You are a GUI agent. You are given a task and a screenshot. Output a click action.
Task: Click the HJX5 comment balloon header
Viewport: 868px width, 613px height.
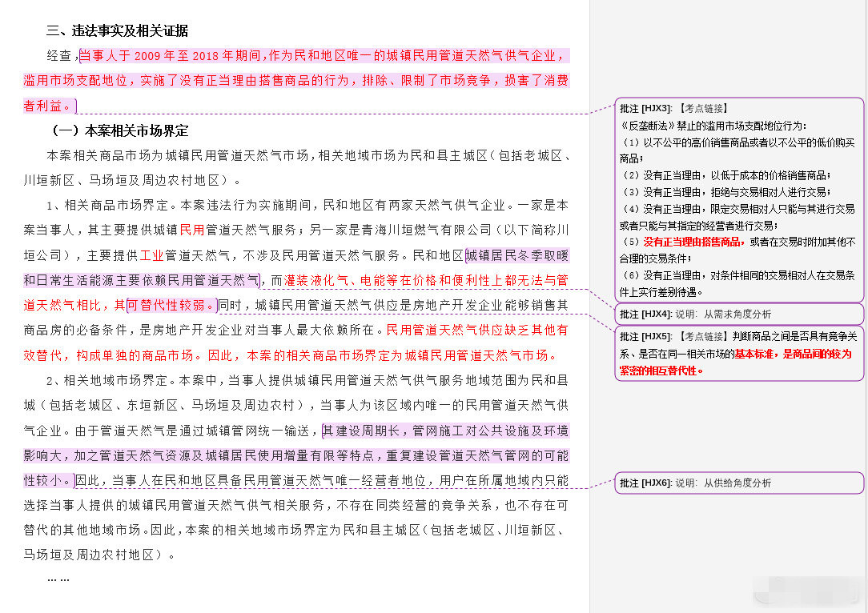click(x=645, y=336)
